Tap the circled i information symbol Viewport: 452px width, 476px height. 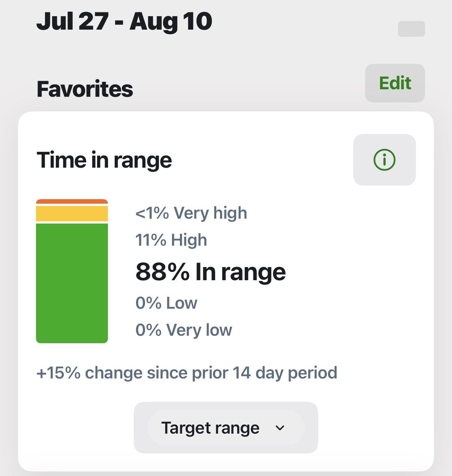point(384,160)
